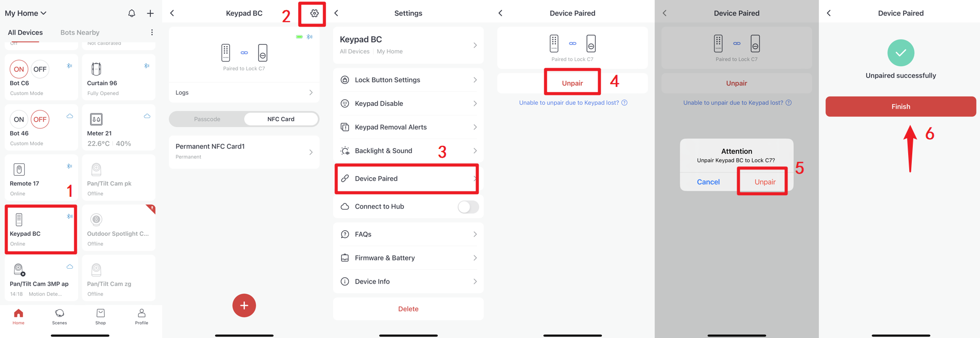The width and height of the screenshot is (980, 338).
Task: Open the Logs row
Action: click(x=244, y=92)
